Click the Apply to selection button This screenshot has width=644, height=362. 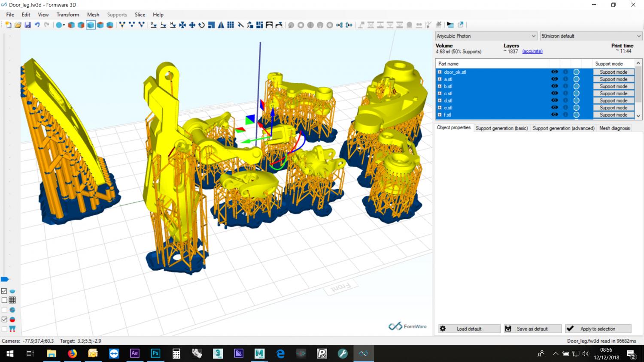tap(598, 329)
